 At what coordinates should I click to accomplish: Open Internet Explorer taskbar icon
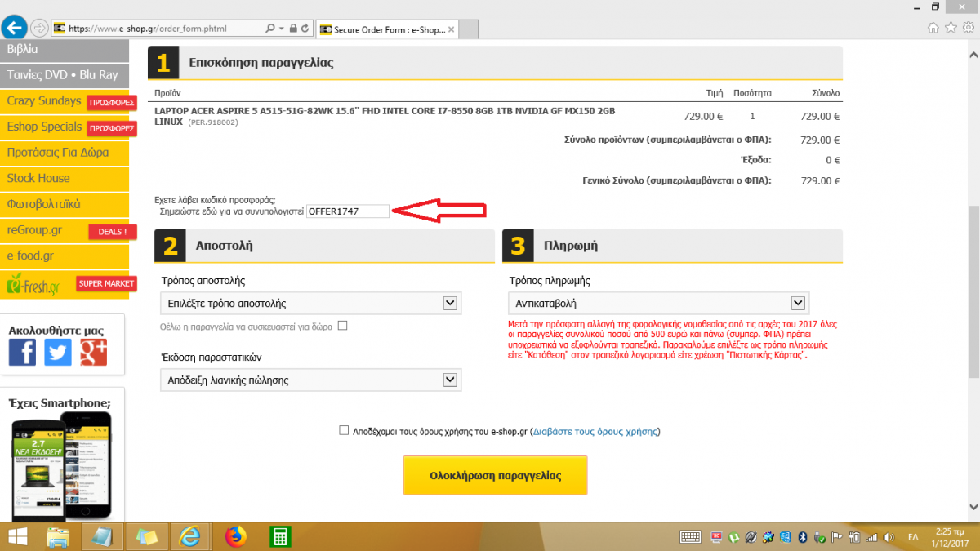point(191,536)
